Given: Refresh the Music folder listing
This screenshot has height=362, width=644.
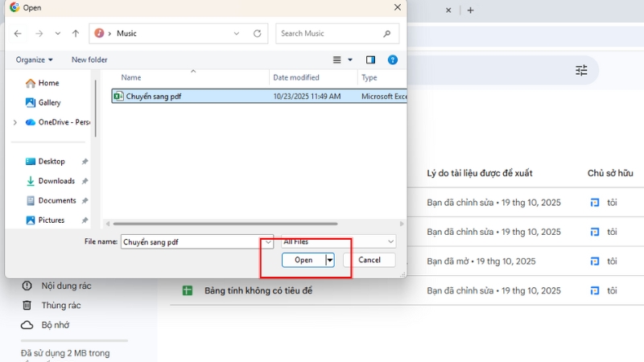Looking at the screenshot, I should click(x=258, y=34).
